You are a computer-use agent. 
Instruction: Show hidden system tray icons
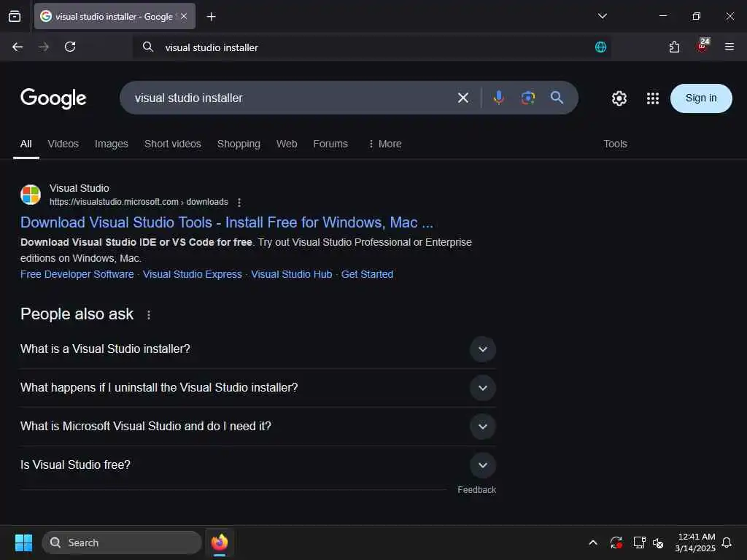tap(593, 542)
